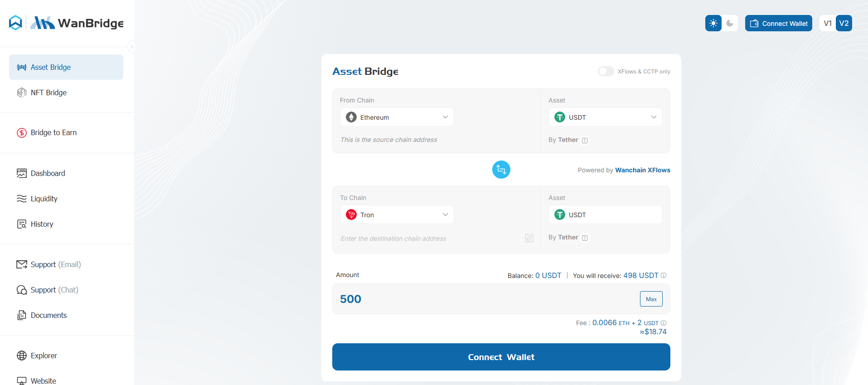This screenshot has height=385, width=868.
Task: Swap source and destination chains
Action: tap(501, 170)
